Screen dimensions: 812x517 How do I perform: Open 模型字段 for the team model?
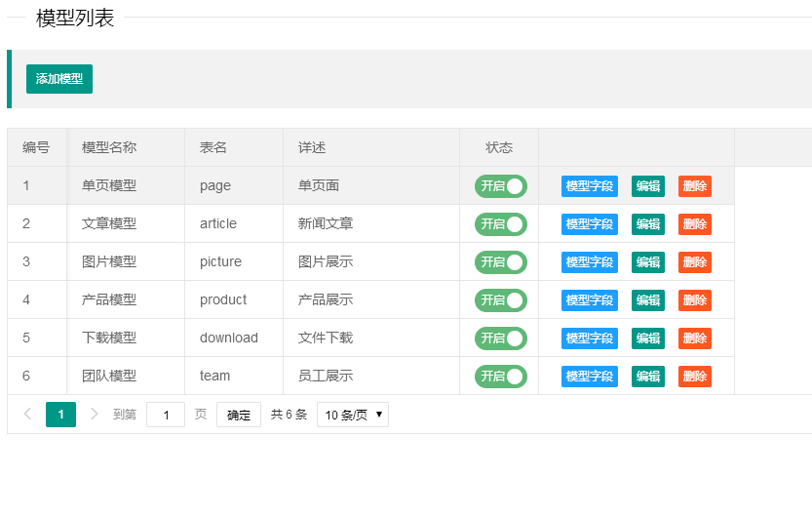(x=589, y=377)
